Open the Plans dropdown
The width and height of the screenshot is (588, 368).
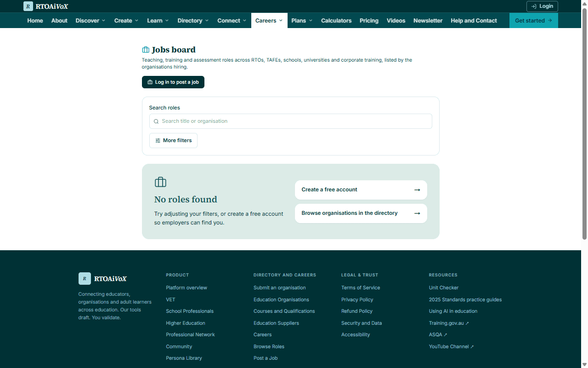tap(302, 21)
